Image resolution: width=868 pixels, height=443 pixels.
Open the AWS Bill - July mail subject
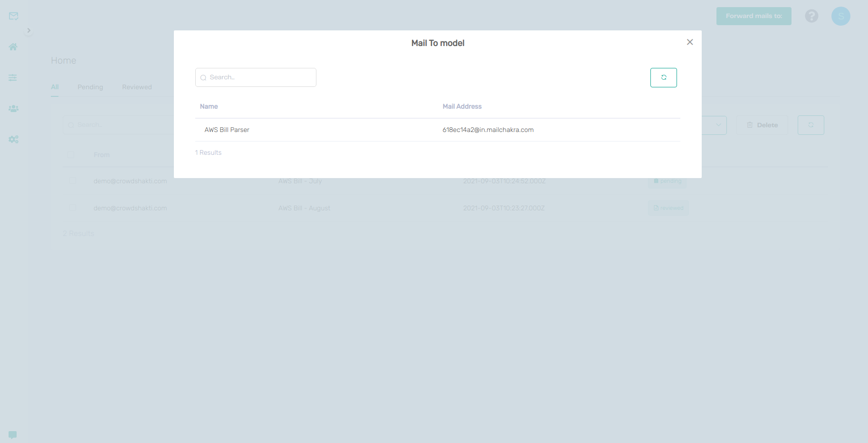click(x=300, y=181)
